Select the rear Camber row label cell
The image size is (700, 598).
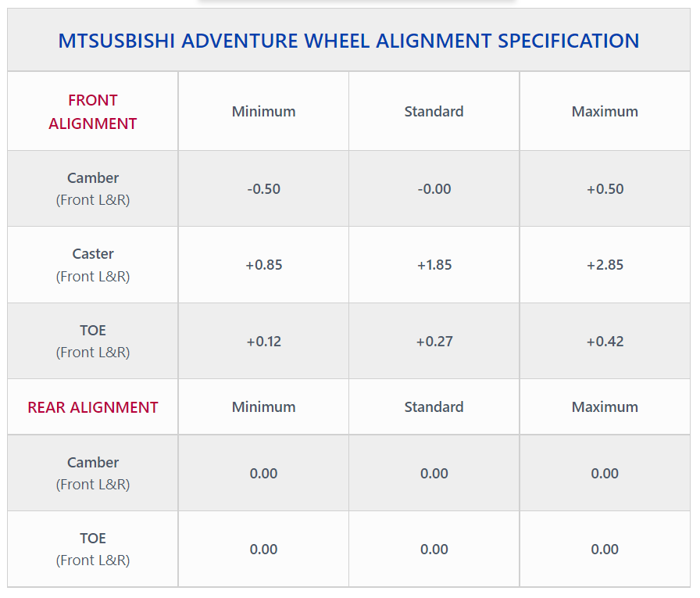click(x=93, y=473)
